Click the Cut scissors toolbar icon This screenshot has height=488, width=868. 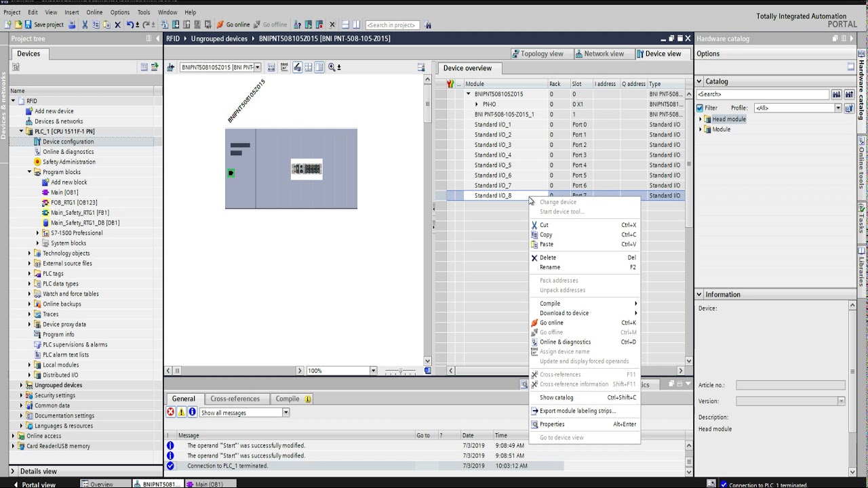pos(85,25)
